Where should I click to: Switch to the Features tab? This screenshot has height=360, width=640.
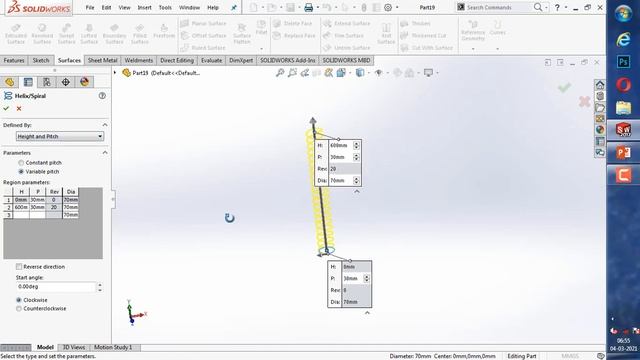pyautogui.click(x=14, y=60)
